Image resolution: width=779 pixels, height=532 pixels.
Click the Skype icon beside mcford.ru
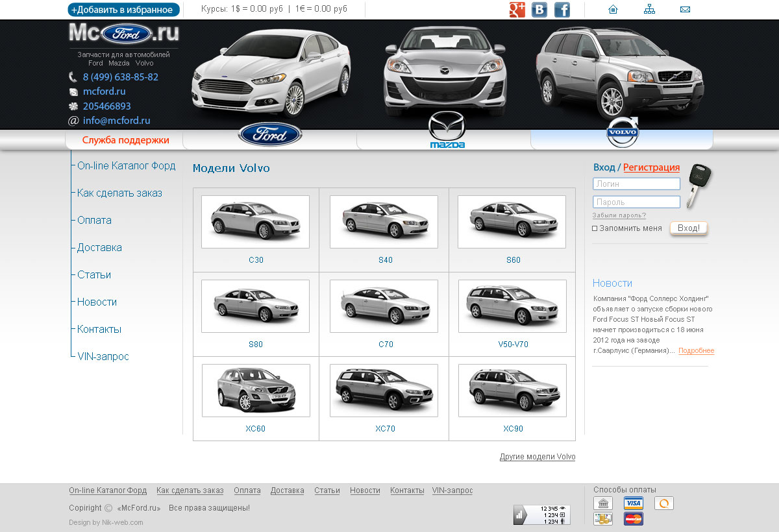click(x=73, y=92)
